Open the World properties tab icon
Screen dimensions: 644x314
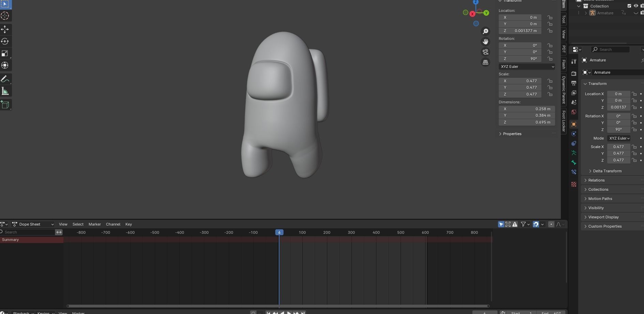point(574,112)
